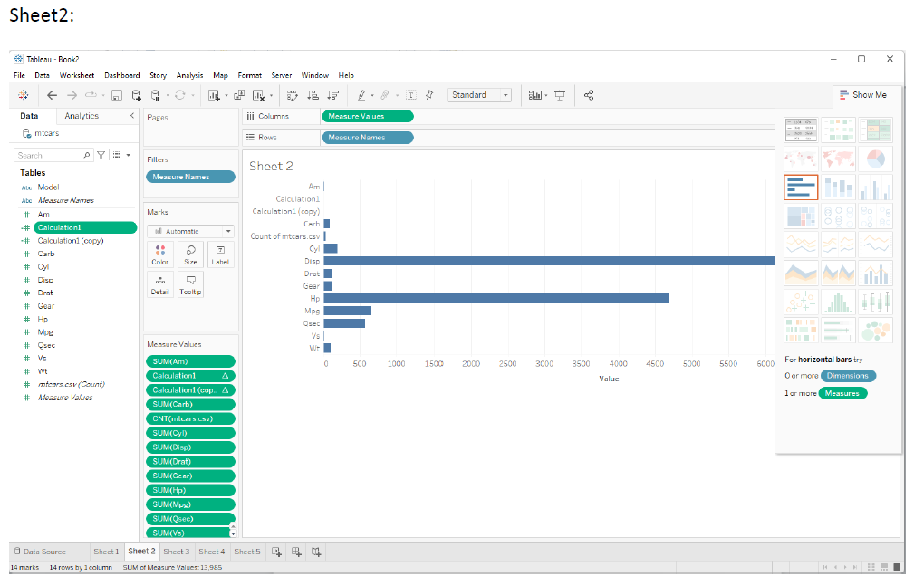Click the Measure Names filter pill
Viewport: 924px width, 586px height.
point(190,177)
